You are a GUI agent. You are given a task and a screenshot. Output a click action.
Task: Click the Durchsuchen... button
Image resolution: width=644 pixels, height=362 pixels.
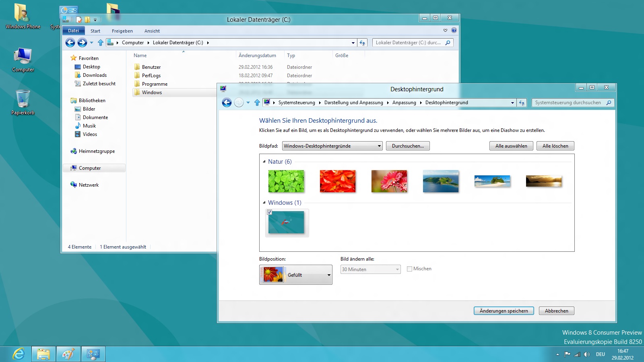click(x=408, y=146)
